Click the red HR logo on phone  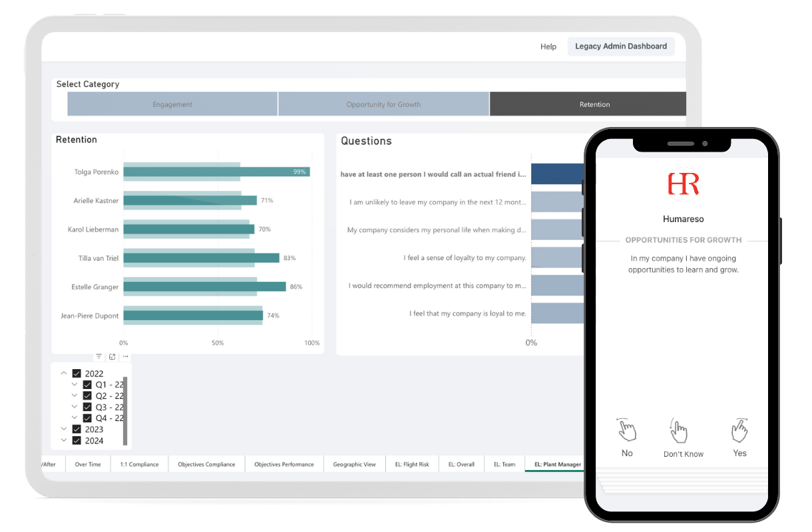pos(683,184)
